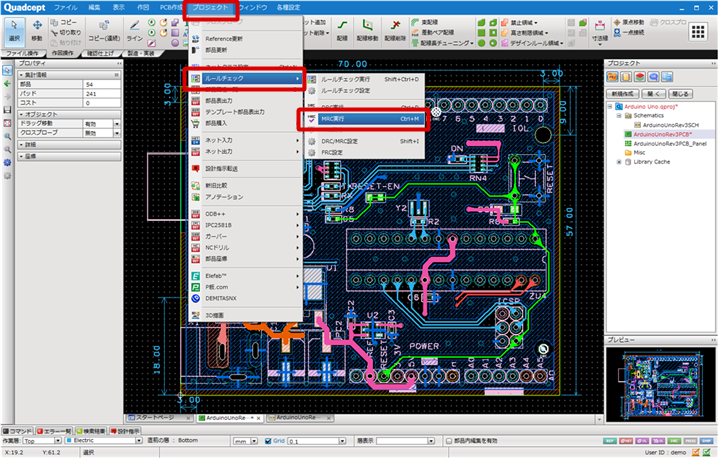The height and width of the screenshot is (458, 718).
Task: Open the Electric layer type dropdown
Action: [x=138, y=441]
